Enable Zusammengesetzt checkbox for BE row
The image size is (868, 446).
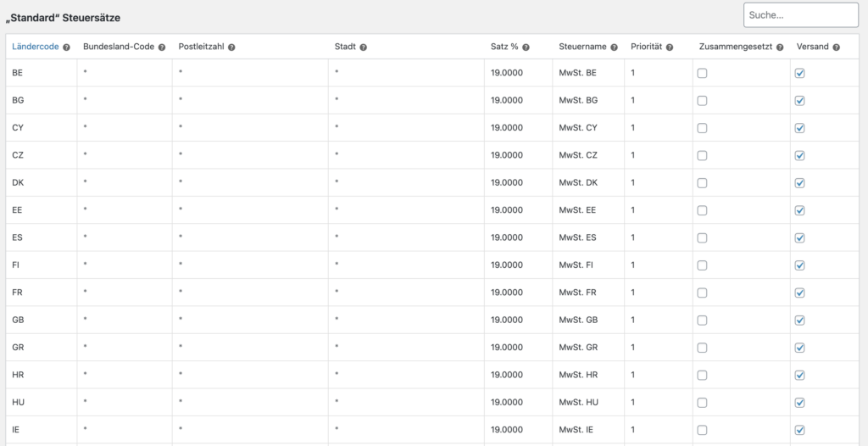702,73
